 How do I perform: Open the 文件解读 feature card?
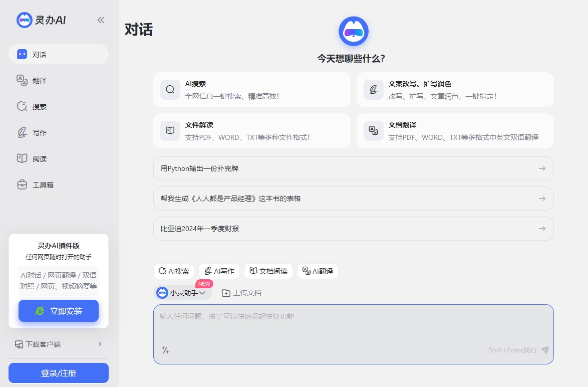pos(252,131)
